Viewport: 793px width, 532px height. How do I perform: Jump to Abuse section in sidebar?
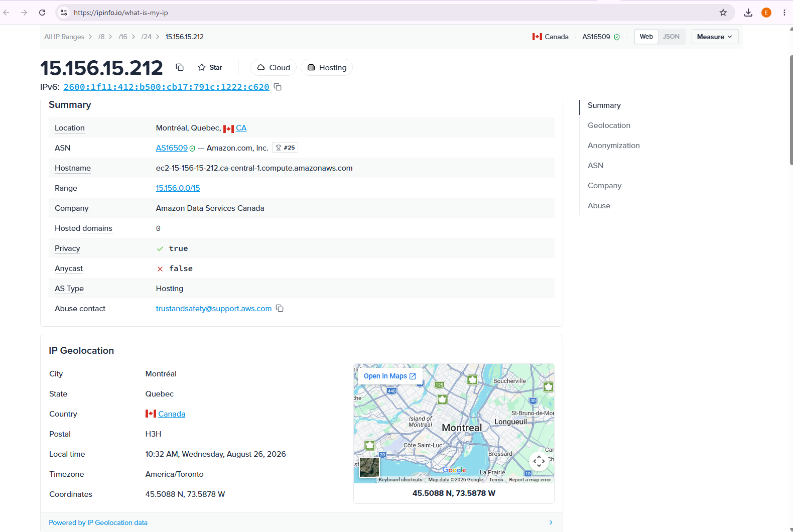click(599, 206)
